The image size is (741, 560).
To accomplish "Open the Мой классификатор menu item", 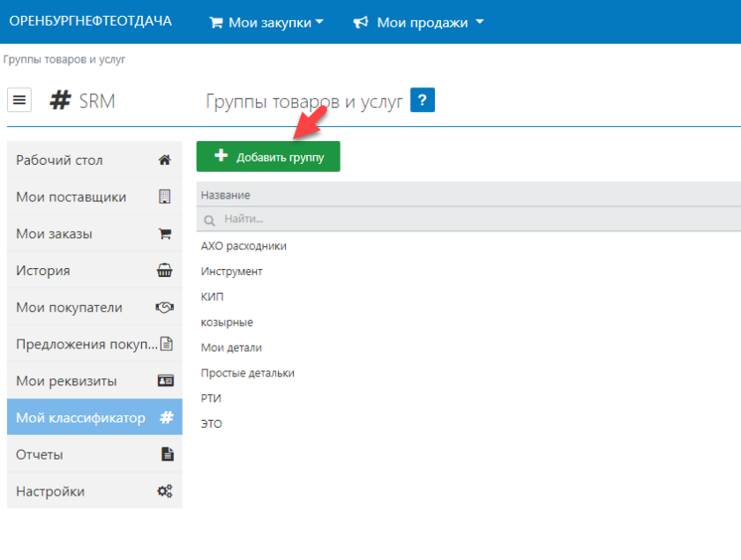I will pos(81,417).
